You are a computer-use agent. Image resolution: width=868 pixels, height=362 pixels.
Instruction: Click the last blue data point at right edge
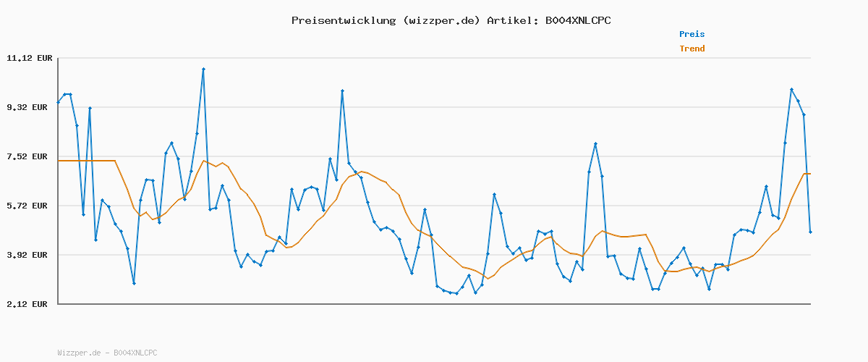coord(810,232)
